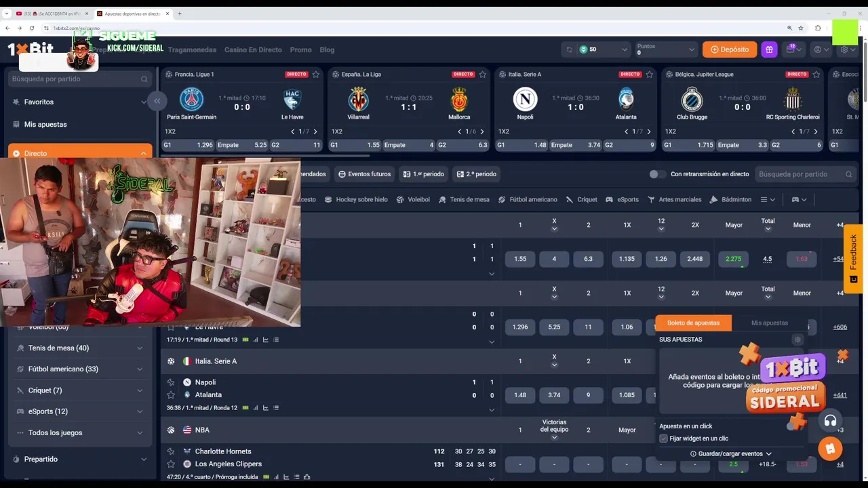The height and width of the screenshot is (488, 868).
Task: Collapse the Directo sidebar section
Action: [x=79, y=153]
